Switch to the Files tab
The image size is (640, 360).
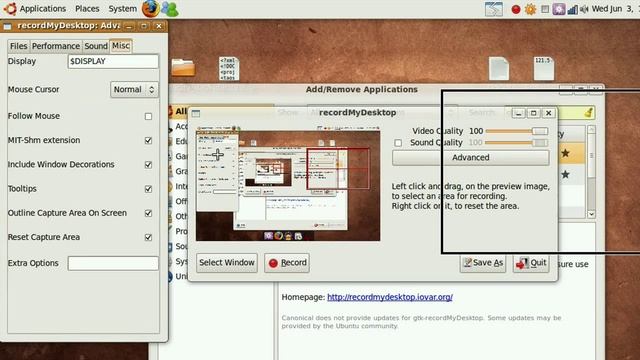click(x=18, y=46)
